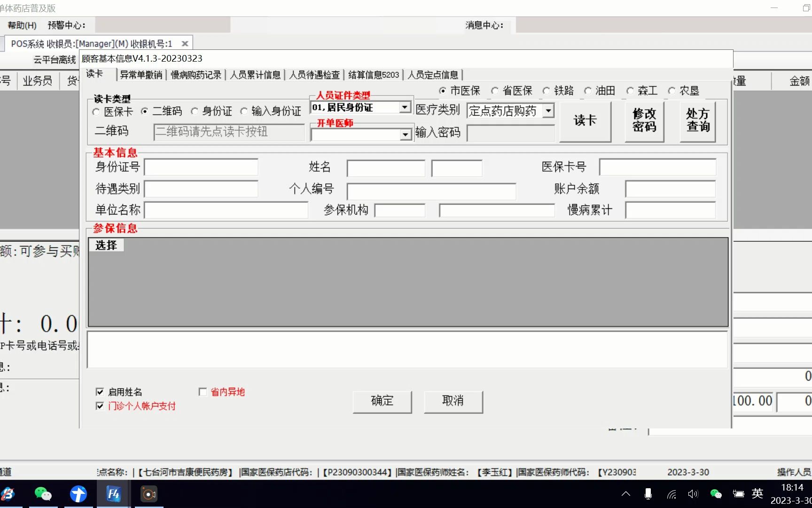Open the blue accessibility-figure app on taskbar

coord(78,494)
